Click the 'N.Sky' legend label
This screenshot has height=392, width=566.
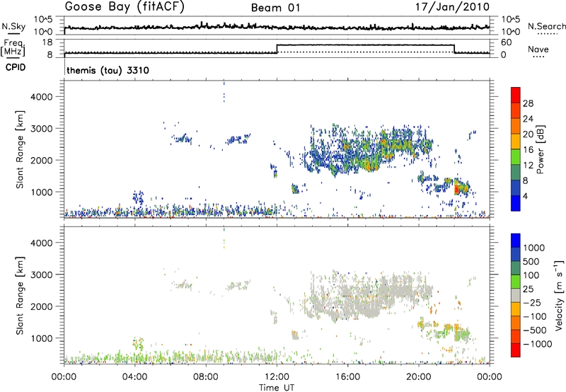pyautogui.click(x=13, y=26)
